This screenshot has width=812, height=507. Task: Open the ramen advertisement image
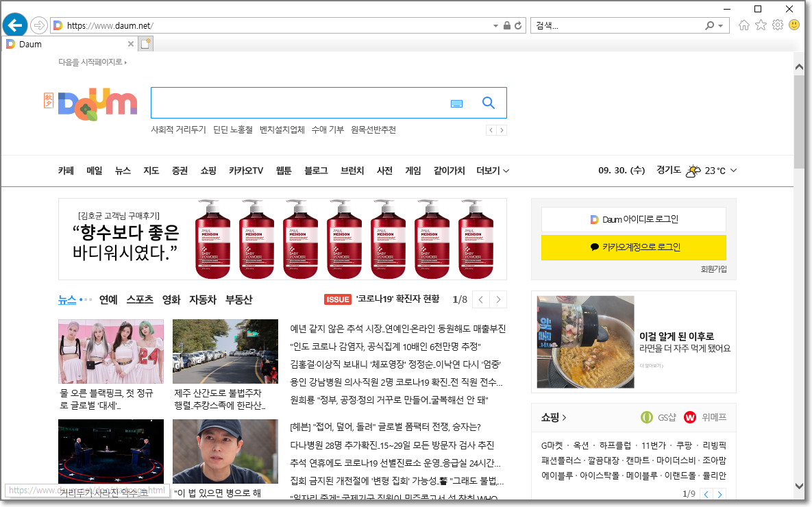[x=585, y=342]
